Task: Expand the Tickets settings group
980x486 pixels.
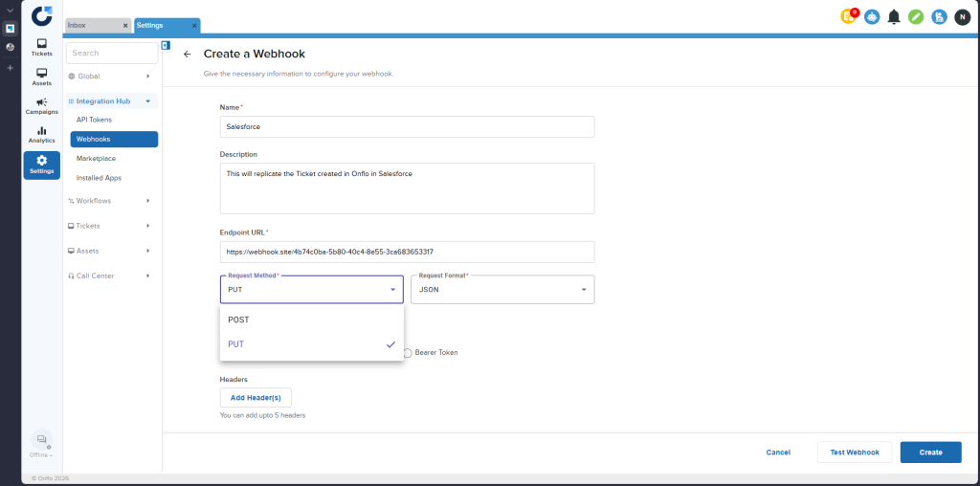Action: point(112,226)
